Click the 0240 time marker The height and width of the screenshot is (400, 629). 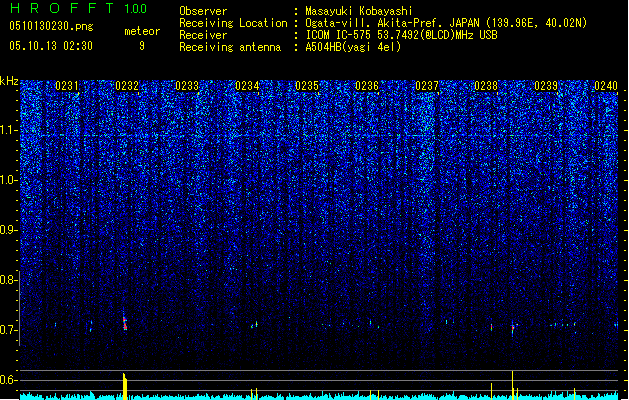pos(606,86)
